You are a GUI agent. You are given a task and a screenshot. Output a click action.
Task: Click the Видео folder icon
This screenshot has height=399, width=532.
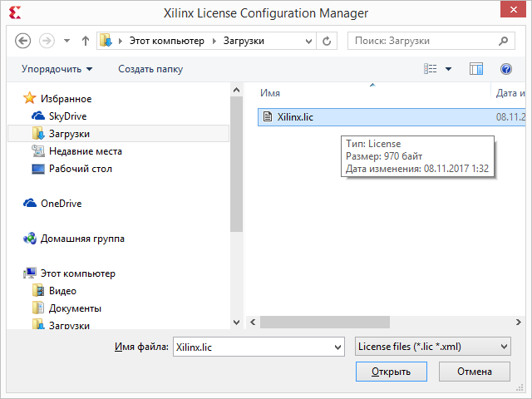click(38, 291)
